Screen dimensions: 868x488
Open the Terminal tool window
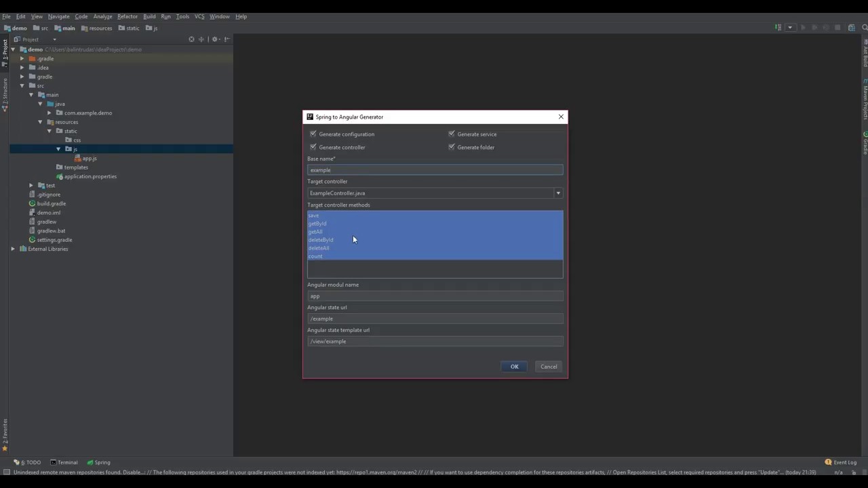point(64,462)
